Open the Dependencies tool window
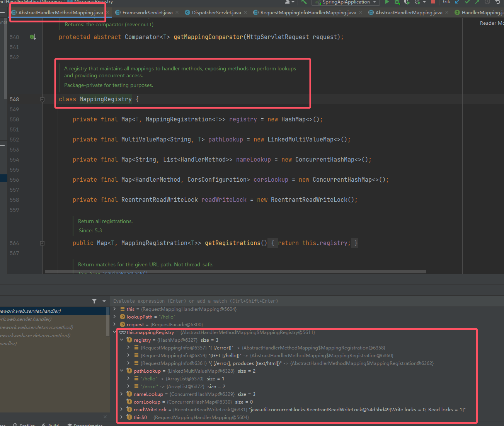Screen dimensions: 504x426 (x=85, y=424)
